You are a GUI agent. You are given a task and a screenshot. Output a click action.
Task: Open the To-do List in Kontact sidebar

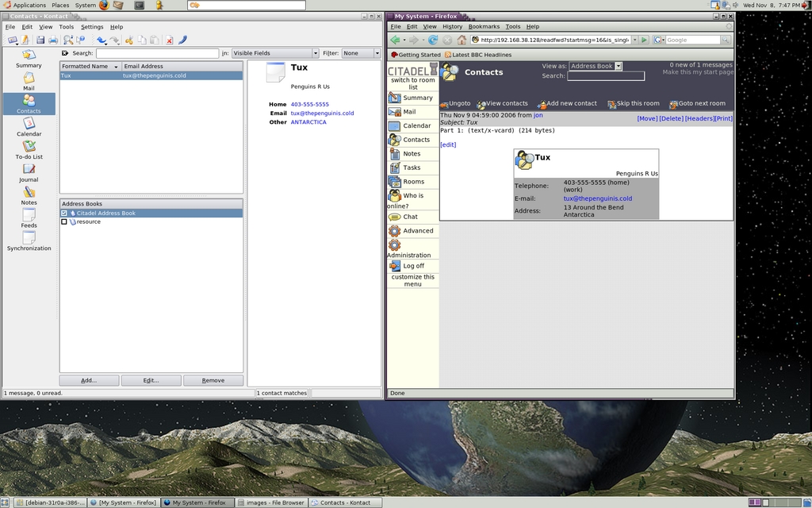point(29,149)
